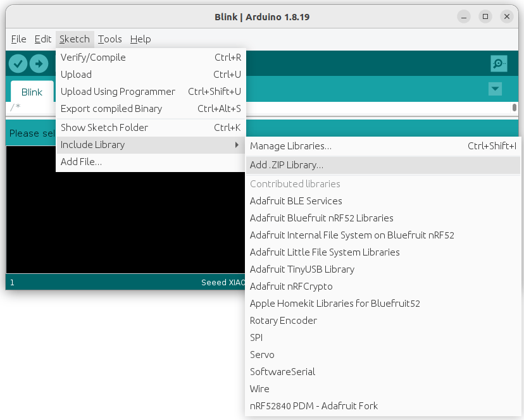The image size is (524, 420).
Task: Click the Verify checkmark toolbar icon
Action: click(x=18, y=63)
